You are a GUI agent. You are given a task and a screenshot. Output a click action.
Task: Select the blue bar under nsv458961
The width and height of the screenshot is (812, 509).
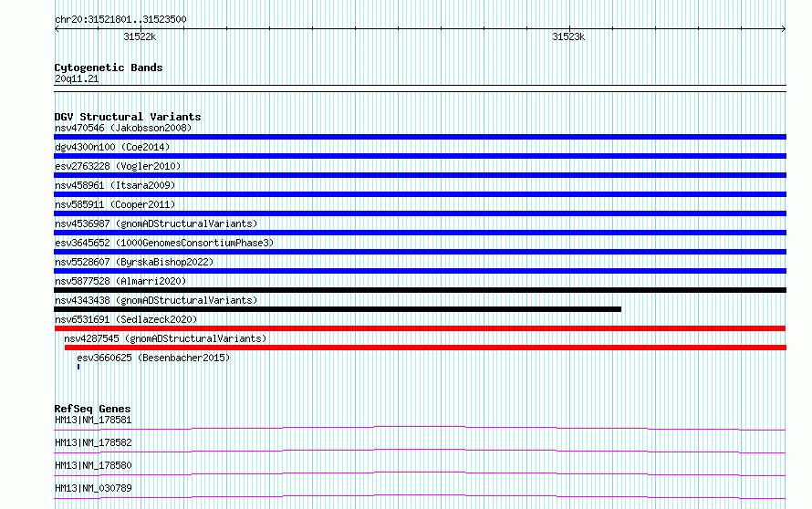click(x=420, y=194)
